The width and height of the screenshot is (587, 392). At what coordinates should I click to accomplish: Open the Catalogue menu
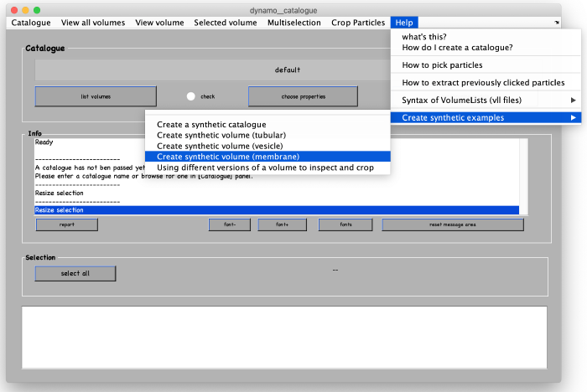(31, 23)
